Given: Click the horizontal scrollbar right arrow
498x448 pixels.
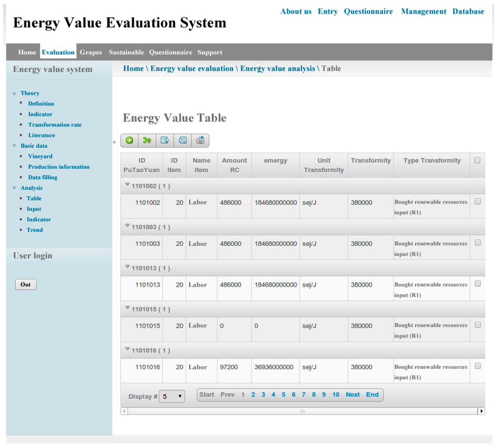Looking at the screenshot, I should coord(481,411).
